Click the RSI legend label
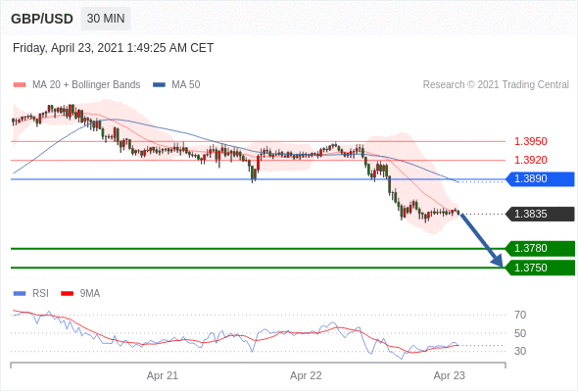 (40, 294)
